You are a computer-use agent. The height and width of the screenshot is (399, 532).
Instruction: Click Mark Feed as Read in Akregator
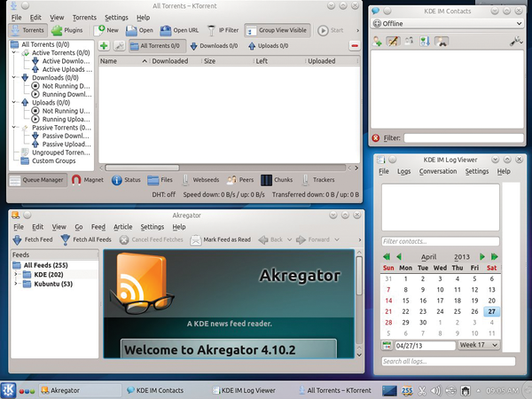point(221,239)
